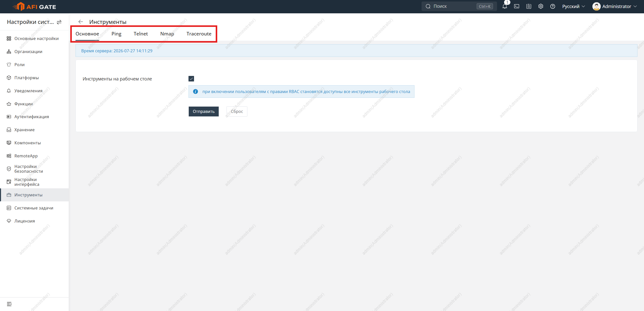Click the search magnifier icon

point(428,6)
